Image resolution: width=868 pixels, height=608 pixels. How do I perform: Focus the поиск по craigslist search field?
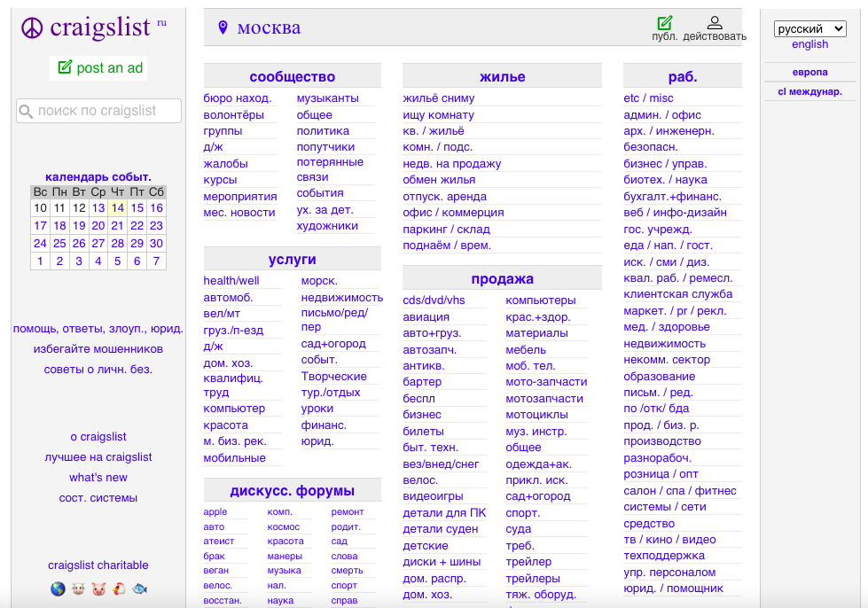point(98,111)
